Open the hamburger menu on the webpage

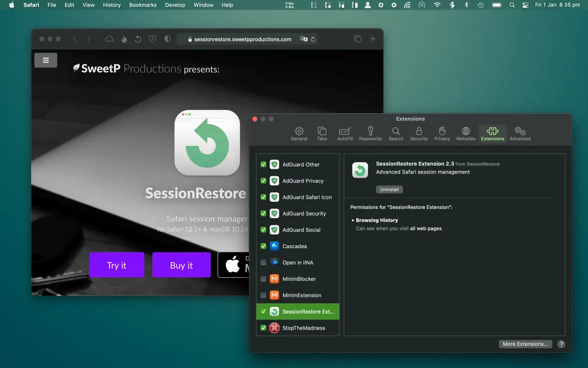(46, 60)
